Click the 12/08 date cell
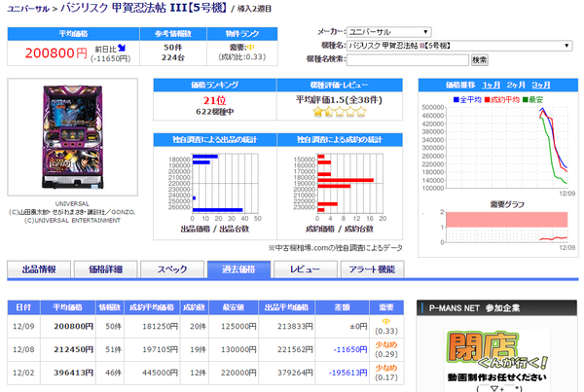Image resolution: width=584 pixels, height=392 pixels. tap(23, 349)
